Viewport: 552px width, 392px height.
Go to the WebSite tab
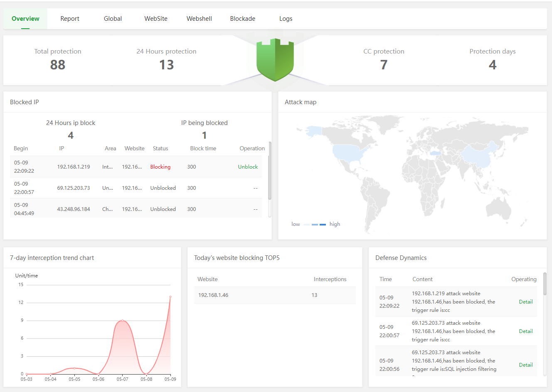pyautogui.click(x=156, y=19)
